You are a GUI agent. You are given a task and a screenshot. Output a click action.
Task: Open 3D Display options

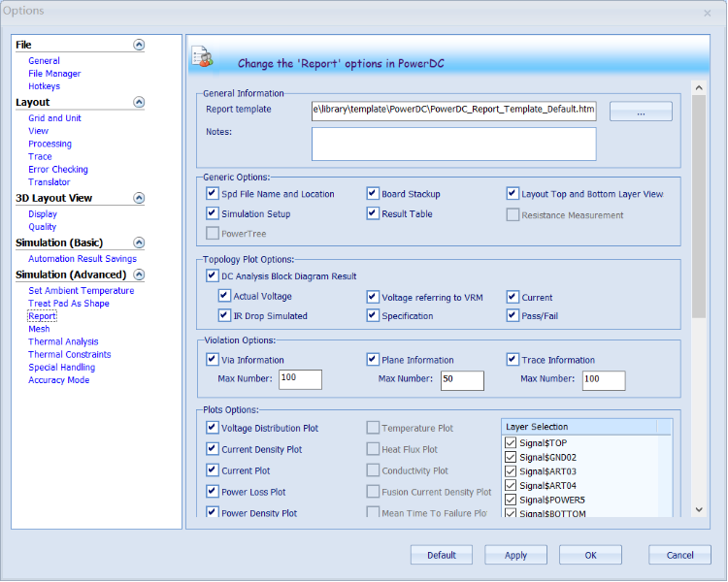[x=43, y=214]
